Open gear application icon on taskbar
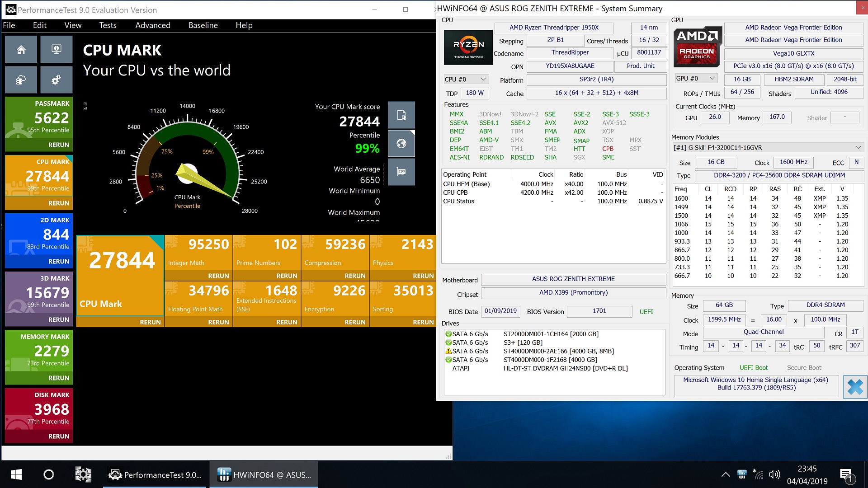The width and height of the screenshot is (868, 488). (83, 474)
